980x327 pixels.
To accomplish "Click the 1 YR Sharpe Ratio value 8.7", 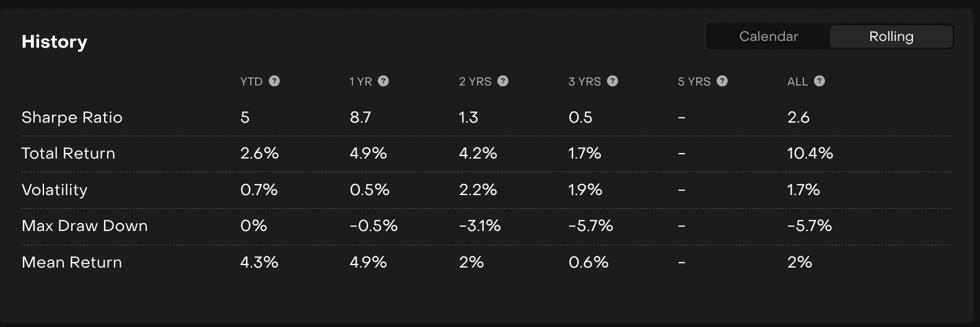I will (x=360, y=118).
